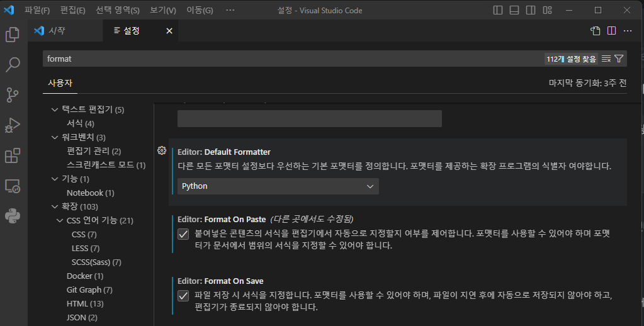Click the VS Code logo in title bar
The image size is (644, 326).
[9, 10]
